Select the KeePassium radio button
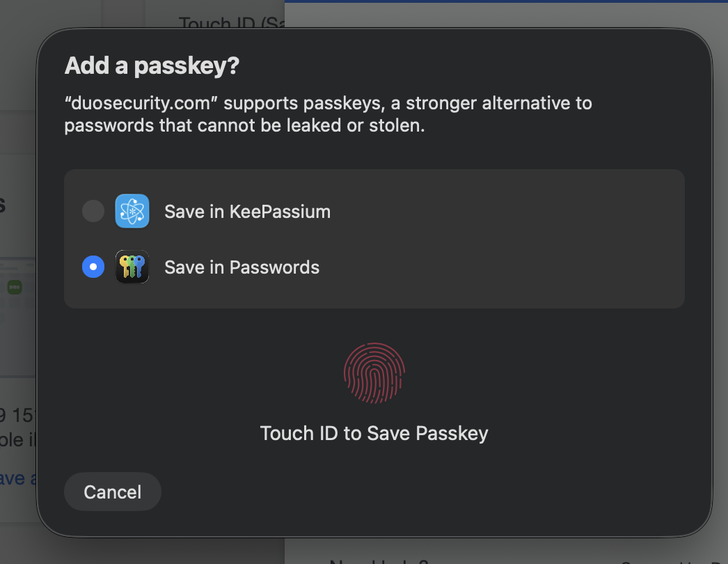Viewport: 728px width, 564px height. tap(93, 211)
